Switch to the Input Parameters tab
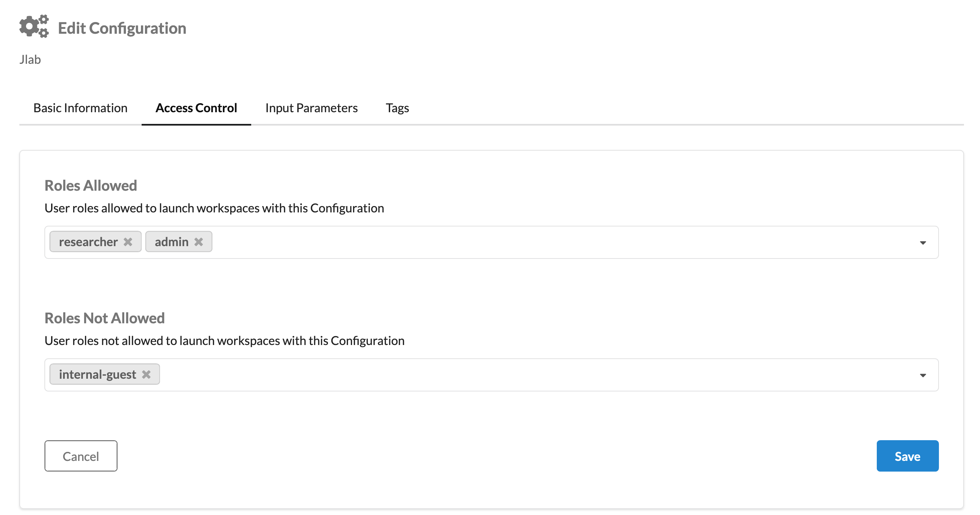Viewport: 980px width, 515px height. [311, 108]
